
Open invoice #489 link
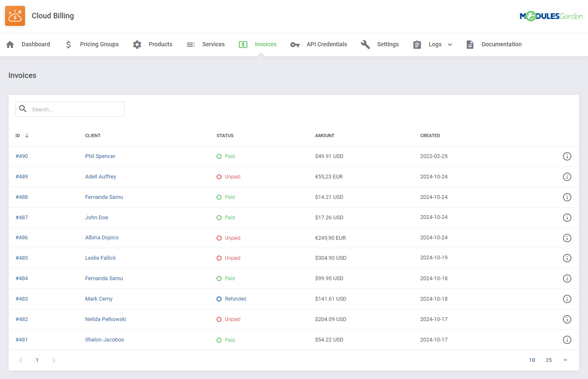pyautogui.click(x=22, y=177)
